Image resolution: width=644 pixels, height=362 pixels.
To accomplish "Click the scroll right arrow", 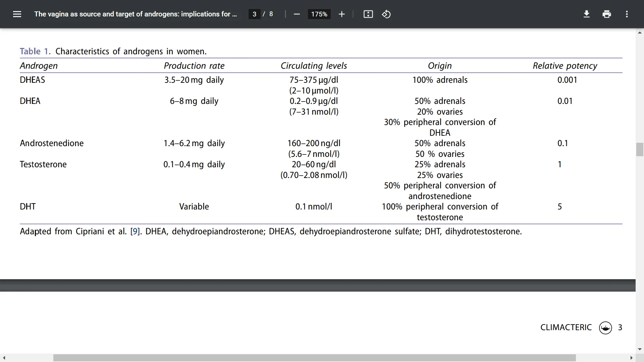I will [x=631, y=358].
